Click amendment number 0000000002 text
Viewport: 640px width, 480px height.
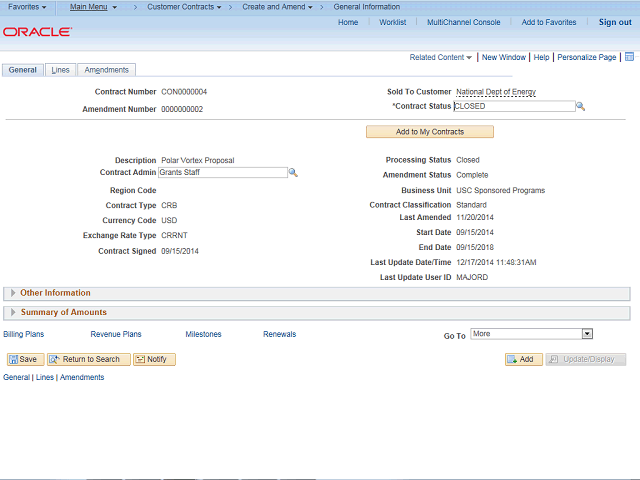[x=182, y=109]
